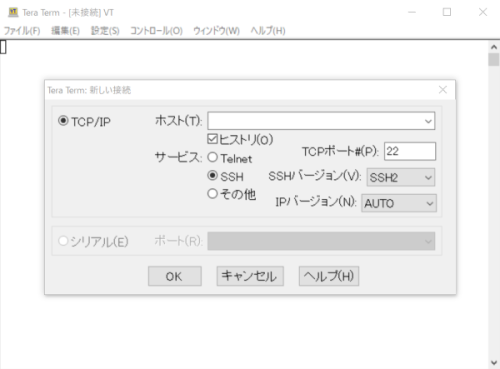Screen dimensions: 500x369
Task: Open the ポート(R) serial port dropdown
Action: [x=321, y=241]
